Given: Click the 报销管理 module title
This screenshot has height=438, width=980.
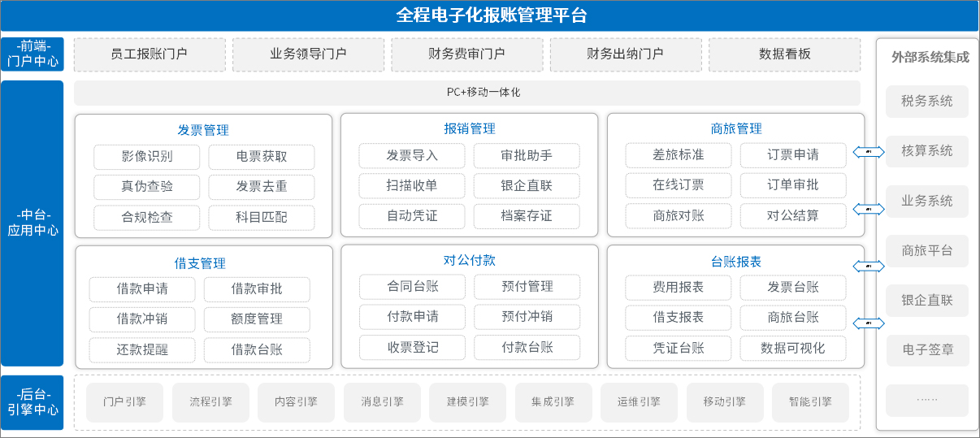Looking at the screenshot, I should click(x=469, y=128).
